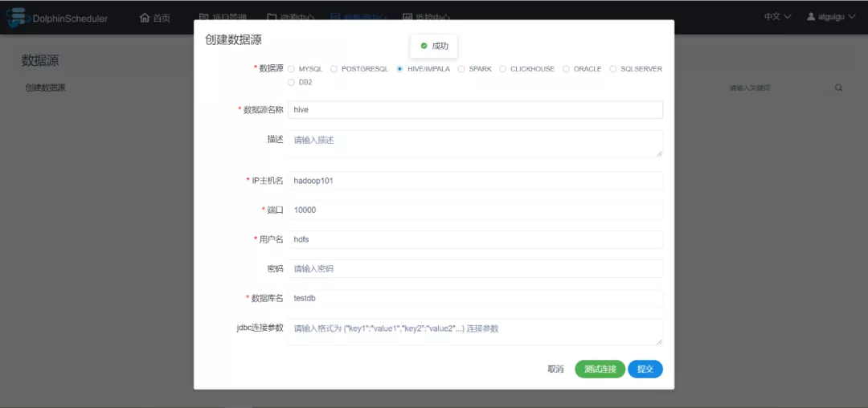Image resolution: width=868 pixels, height=408 pixels.
Task: Click the search magnifier icon in 数据源 page
Action: [x=838, y=88]
